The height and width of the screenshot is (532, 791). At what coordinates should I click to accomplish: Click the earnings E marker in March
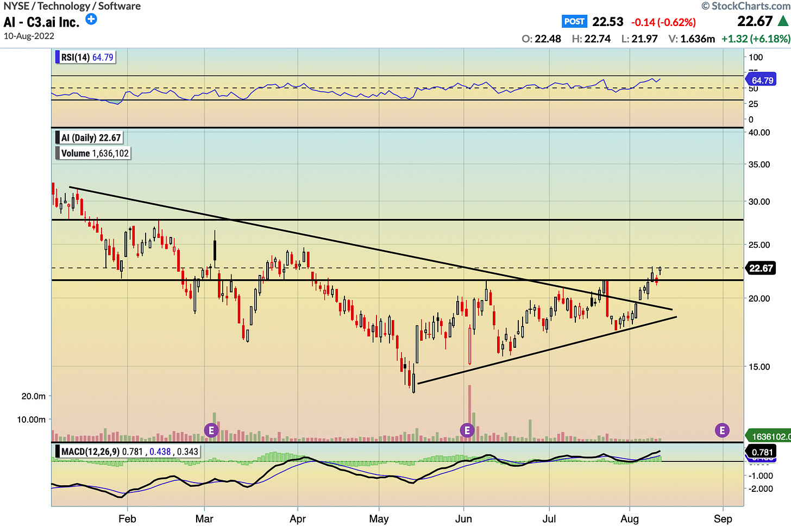pyautogui.click(x=211, y=431)
